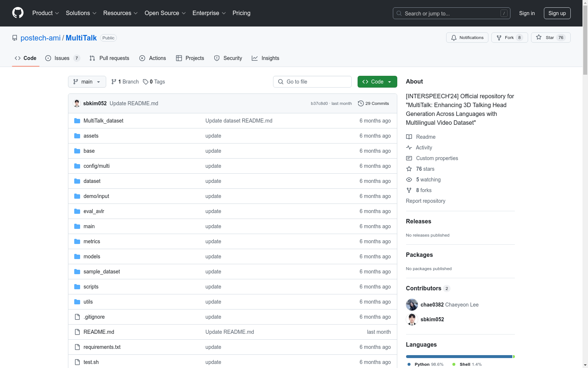Click the forks icon in About
Viewport: 588px width, 368px height.
pyautogui.click(x=409, y=190)
